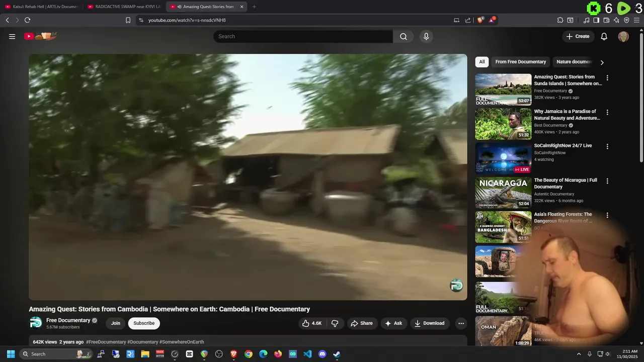Subscribe to Free Documentary
Image resolution: width=644 pixels, height=362 pixels.
pyautogui.click(x=144, y=323)
